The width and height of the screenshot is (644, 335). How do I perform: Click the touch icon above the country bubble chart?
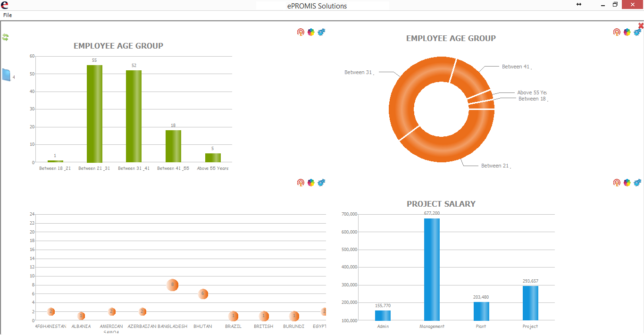click(301, 182)
